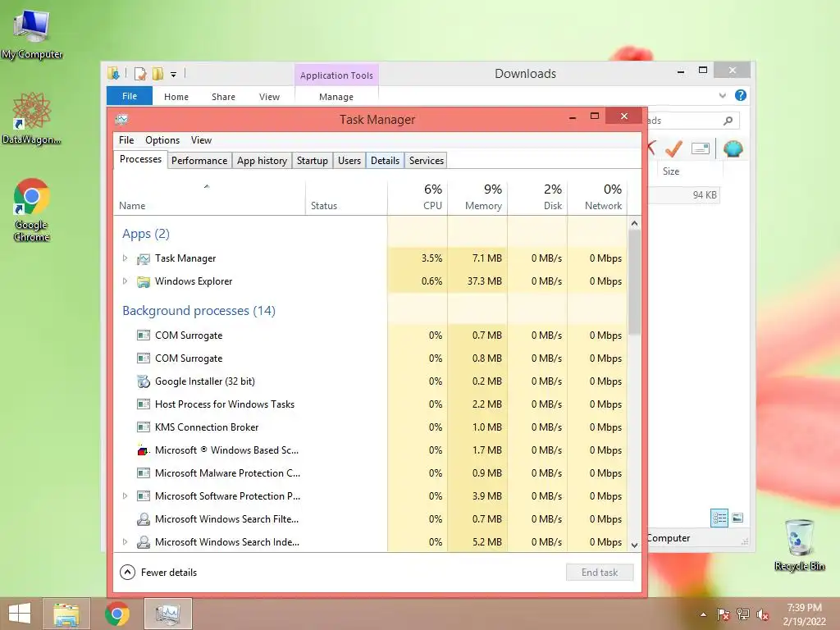The height and width of the screenshot is (630, 840).
Task: Open volume speaker tray icon
Action: point(763,614)
